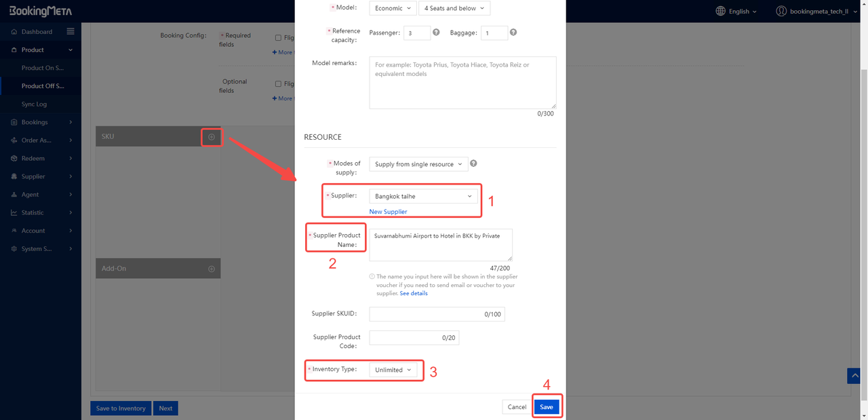Tick the Required fields Flight checkbox
Viewport: 868px width, 420px height.
[278, 38]
